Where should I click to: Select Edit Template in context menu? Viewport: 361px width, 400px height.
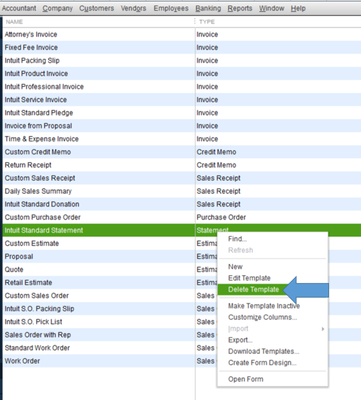tap(249, 278)
